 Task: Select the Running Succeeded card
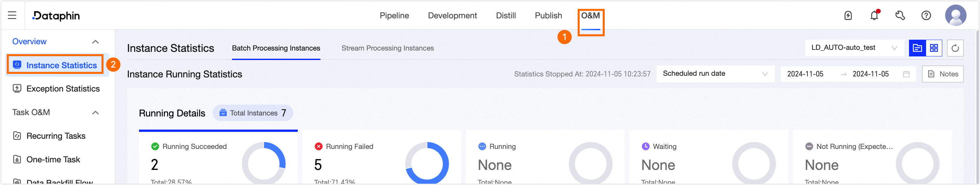[x=218, y=156]
